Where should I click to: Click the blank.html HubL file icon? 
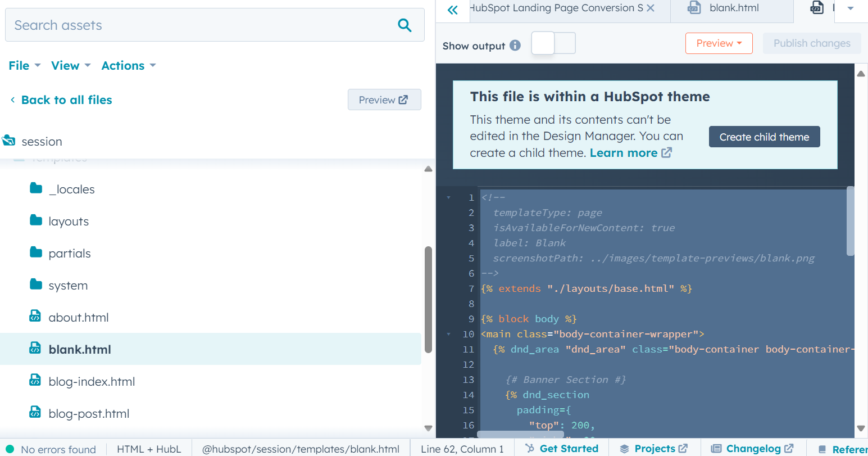pos(35,349)
